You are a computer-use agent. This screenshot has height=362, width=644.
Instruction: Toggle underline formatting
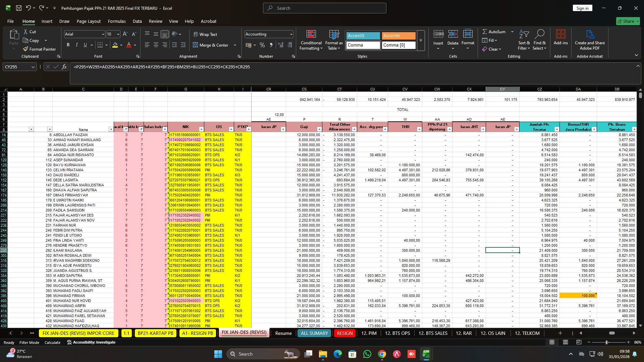85,45
